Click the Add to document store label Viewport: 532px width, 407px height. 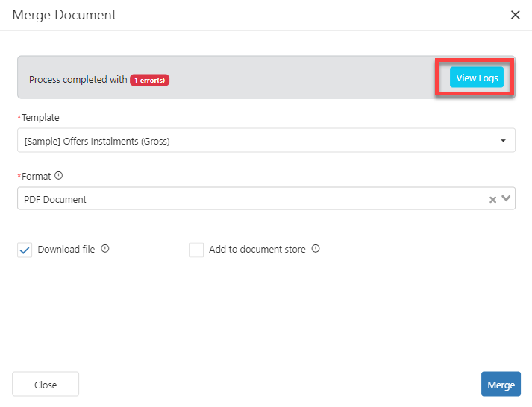(257, 250)
